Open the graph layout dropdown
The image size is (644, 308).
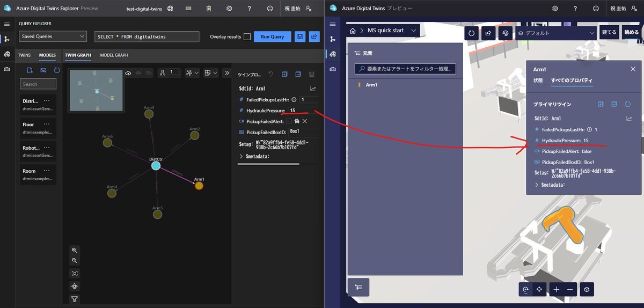coord(192,73)
